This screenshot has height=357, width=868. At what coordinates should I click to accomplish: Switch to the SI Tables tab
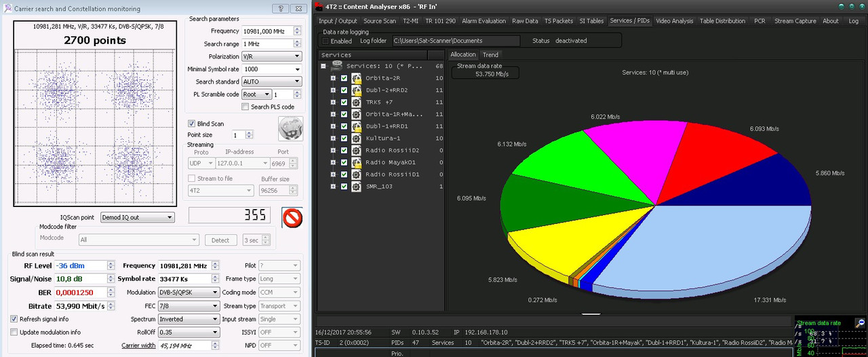click(591, 21)
